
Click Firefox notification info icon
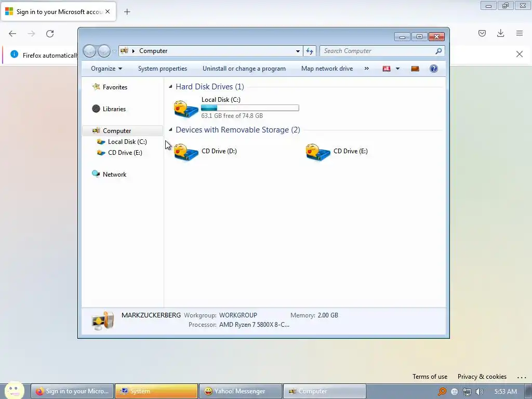pyautogui.click(x=14, y=54)
